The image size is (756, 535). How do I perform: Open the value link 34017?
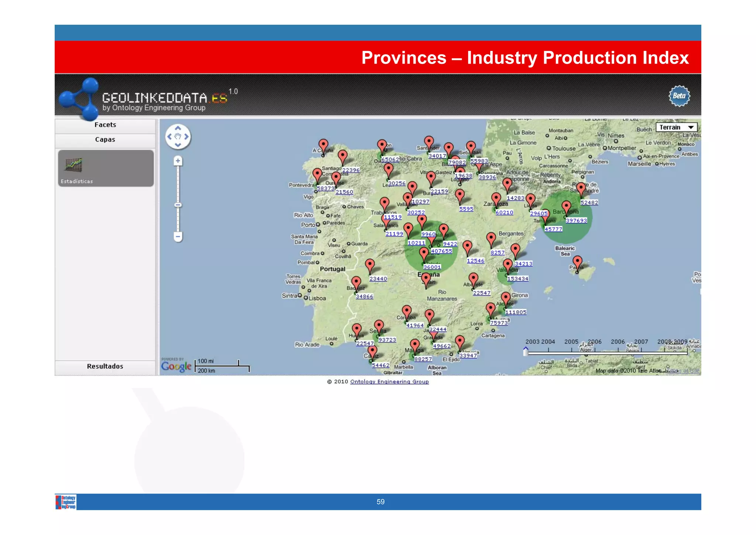(437, 156)
